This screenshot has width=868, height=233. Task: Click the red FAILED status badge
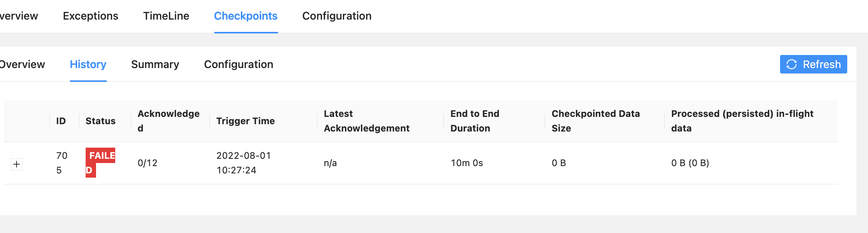[100, 163]
